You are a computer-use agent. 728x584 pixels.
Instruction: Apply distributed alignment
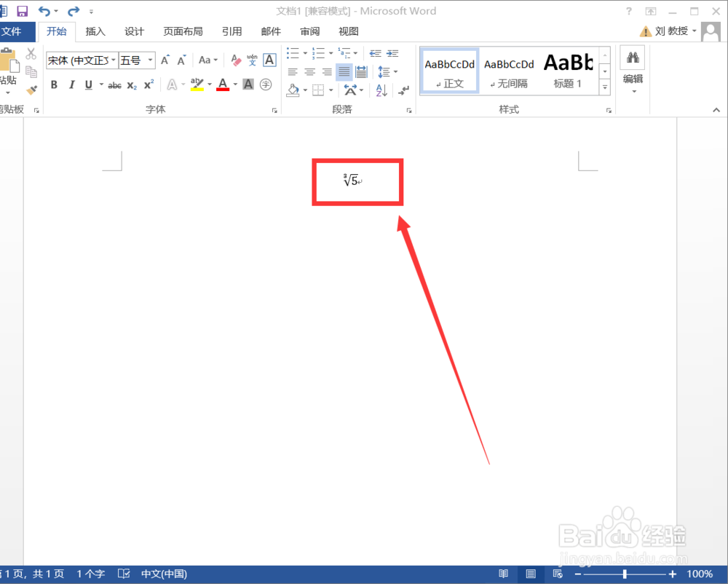click(361, 71)
